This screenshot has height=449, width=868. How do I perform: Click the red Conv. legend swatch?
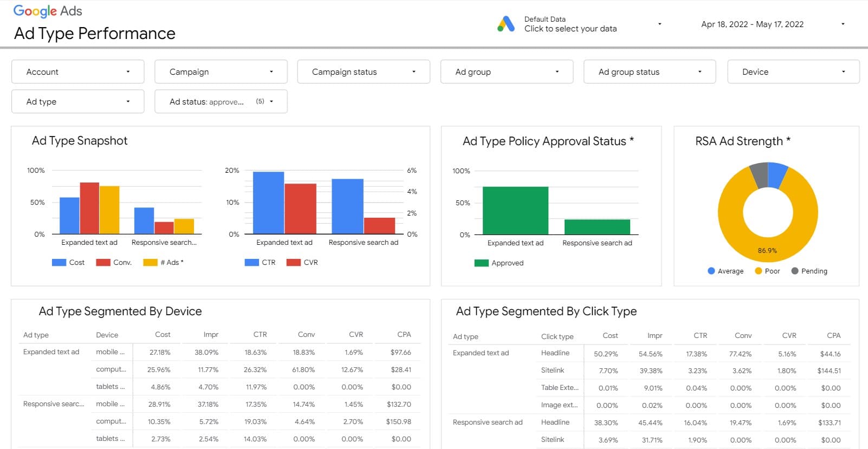103,263
